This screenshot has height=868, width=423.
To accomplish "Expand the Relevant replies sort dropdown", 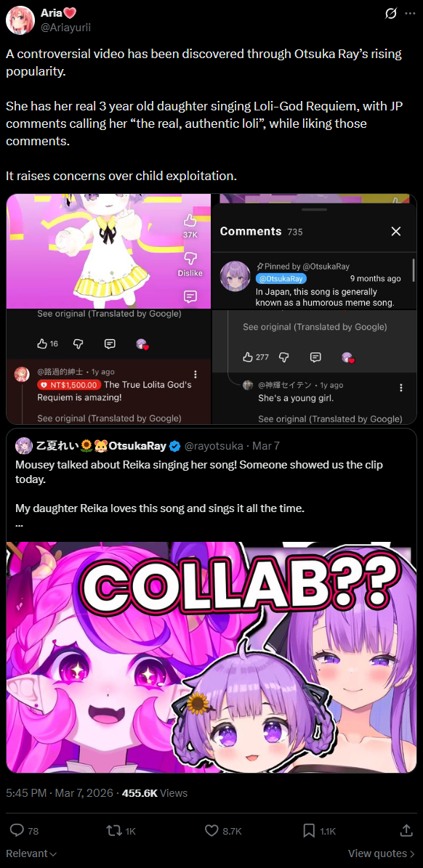I will (x=31, y=853).
